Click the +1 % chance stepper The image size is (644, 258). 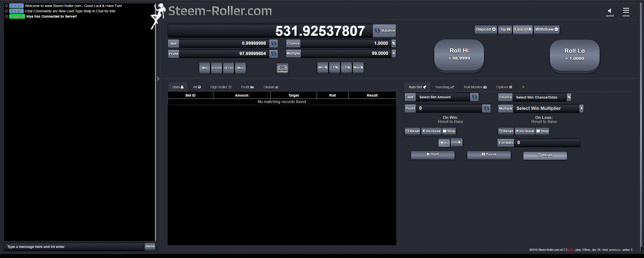(x=346, y=67)
